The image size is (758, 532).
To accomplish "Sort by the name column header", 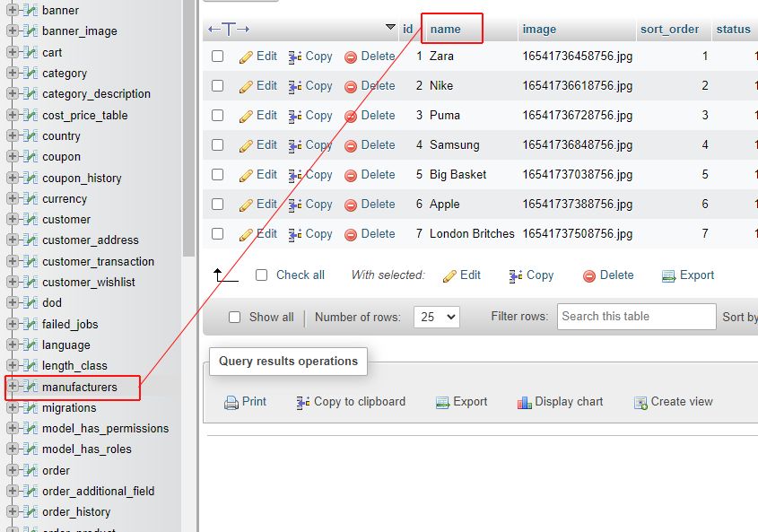I will click(445, 29).
